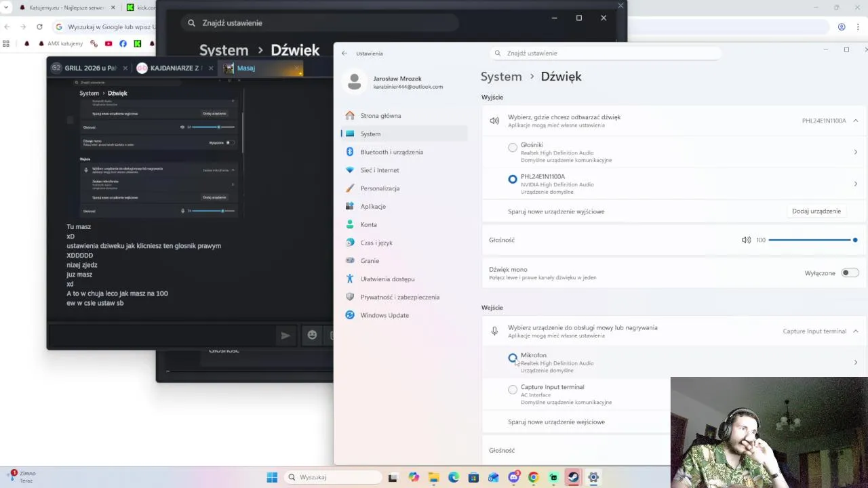Open shared screenshot image in Steam chat
Screen dimensions: 868x488
pyautogui.click(x=157, y=149)
